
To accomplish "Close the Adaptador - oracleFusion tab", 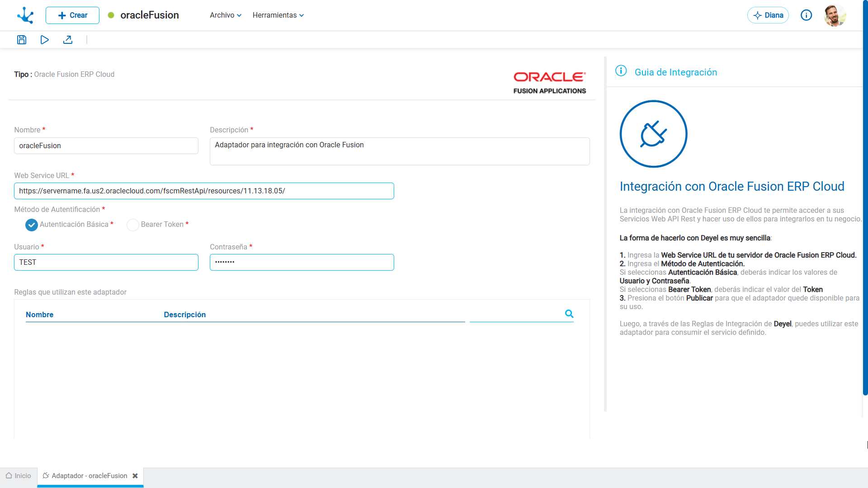I will [135, 476].
